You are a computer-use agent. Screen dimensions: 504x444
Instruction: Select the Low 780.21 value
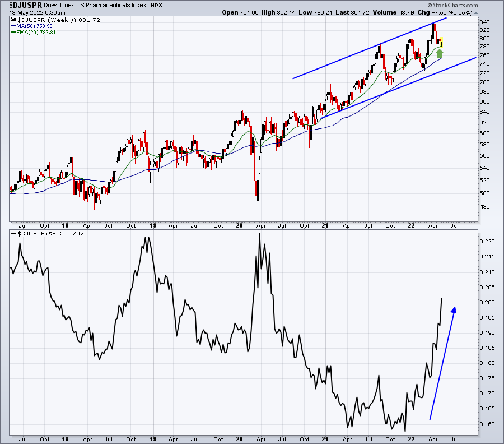316,12
